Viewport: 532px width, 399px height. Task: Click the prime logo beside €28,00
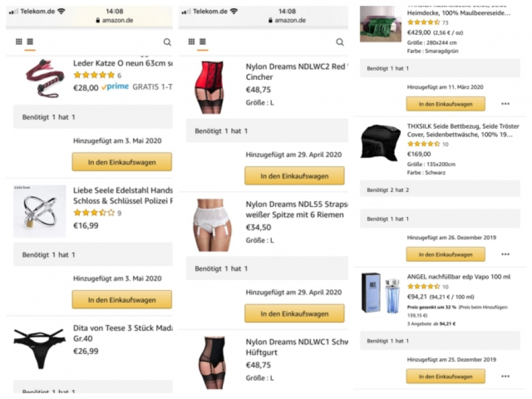[x=115, y=87]
